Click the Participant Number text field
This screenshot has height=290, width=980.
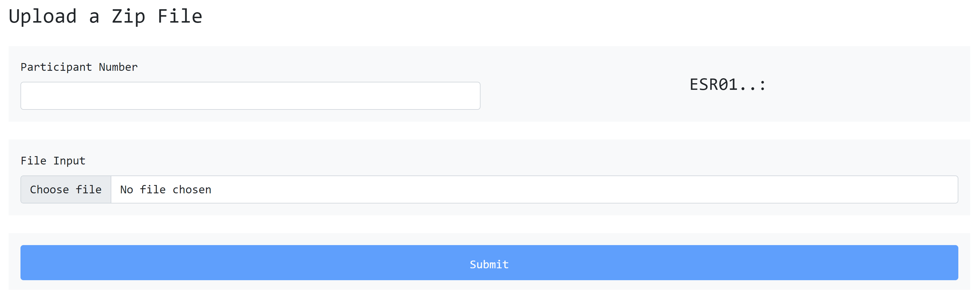click(250, 96)
